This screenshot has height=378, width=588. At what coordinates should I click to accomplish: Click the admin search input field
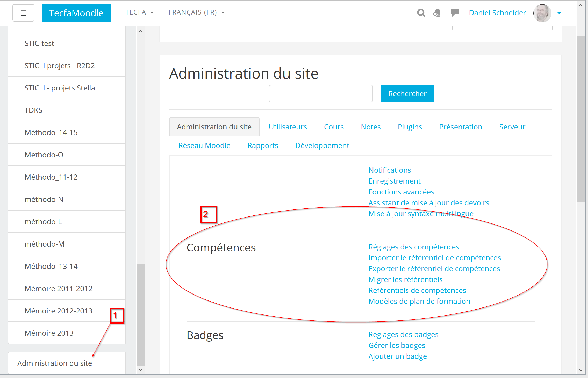(321, 93)
